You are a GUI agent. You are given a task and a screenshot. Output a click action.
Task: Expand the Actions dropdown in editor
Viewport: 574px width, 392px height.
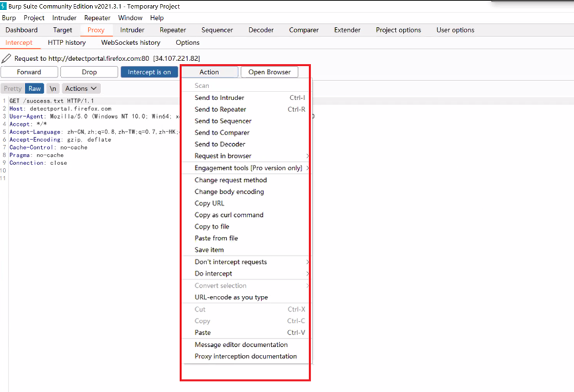(81, 89)
